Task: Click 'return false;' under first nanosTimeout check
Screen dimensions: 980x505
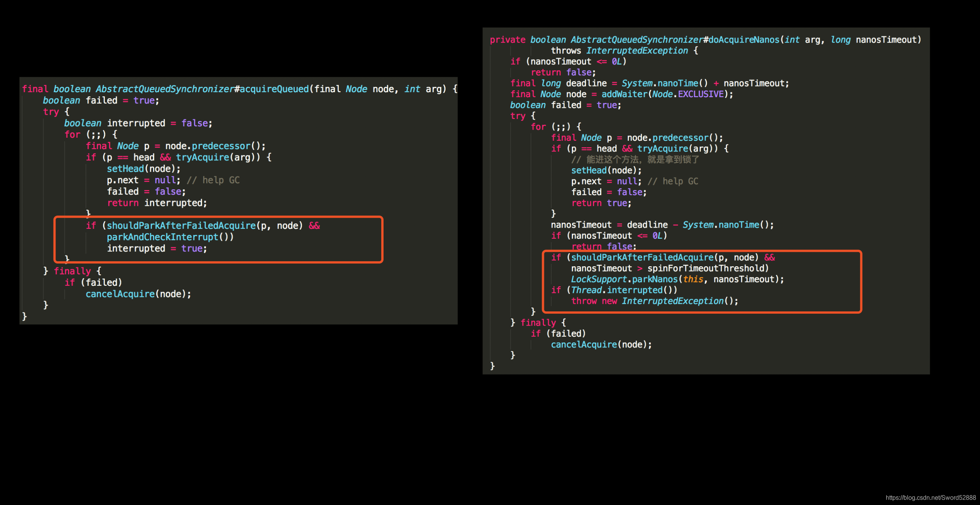Action: coord(563,72)
